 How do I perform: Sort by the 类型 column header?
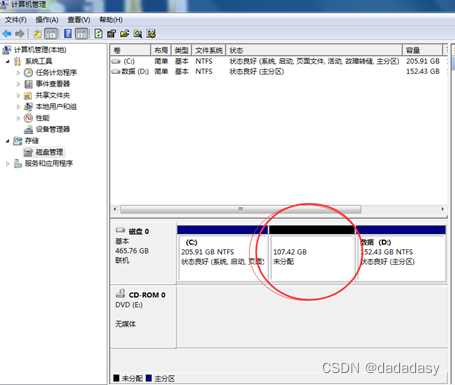point(182,50)
